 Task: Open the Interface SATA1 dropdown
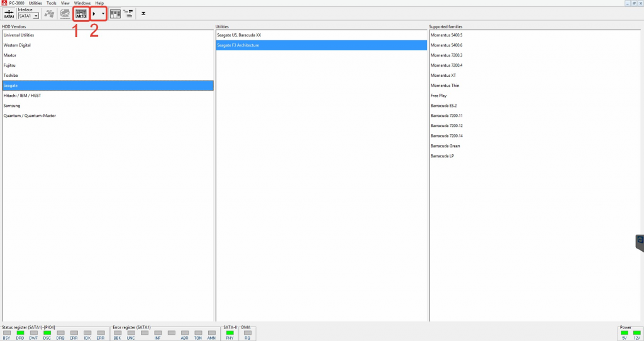click(28, 16)
